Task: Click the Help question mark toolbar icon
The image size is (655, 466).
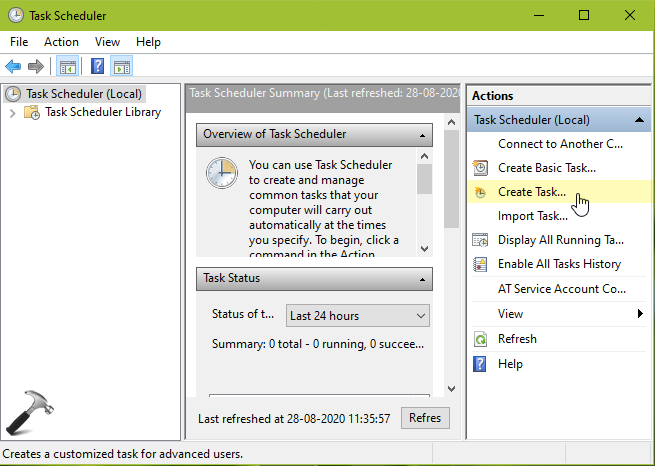Action: pyautogui.click(x=97, y=66)
